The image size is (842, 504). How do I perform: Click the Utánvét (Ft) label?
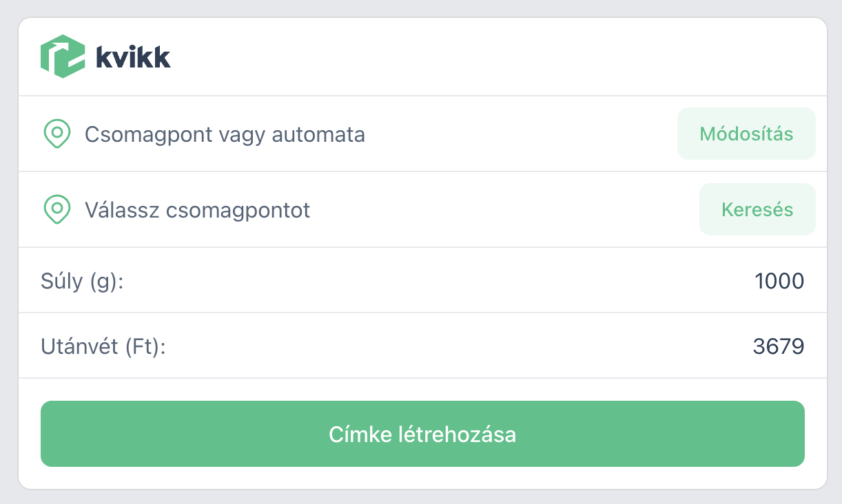point(103,346)
